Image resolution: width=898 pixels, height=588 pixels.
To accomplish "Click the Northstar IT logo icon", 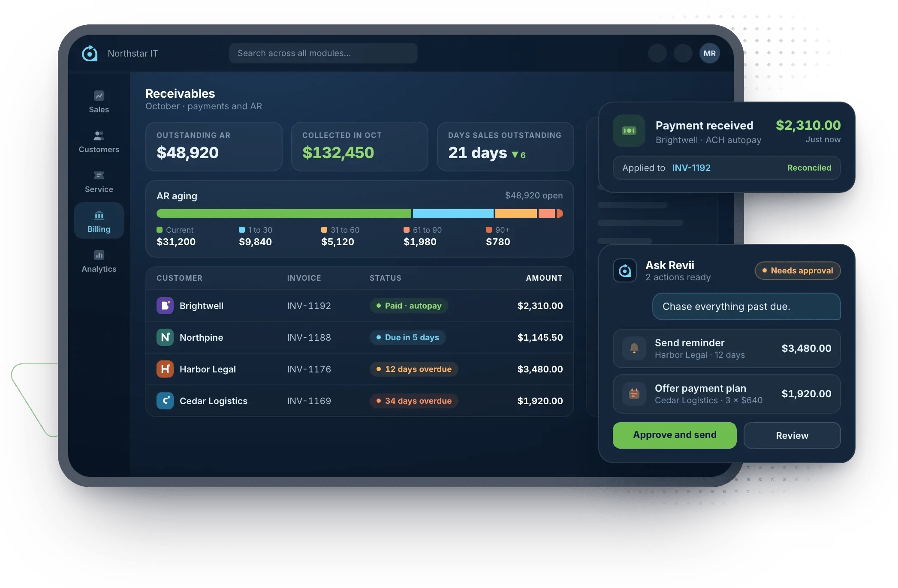I will tap(90, 53).
